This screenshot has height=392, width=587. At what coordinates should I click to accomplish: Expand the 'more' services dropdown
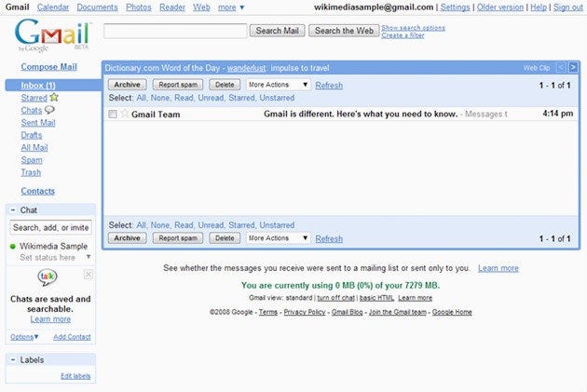pos(231,7)
